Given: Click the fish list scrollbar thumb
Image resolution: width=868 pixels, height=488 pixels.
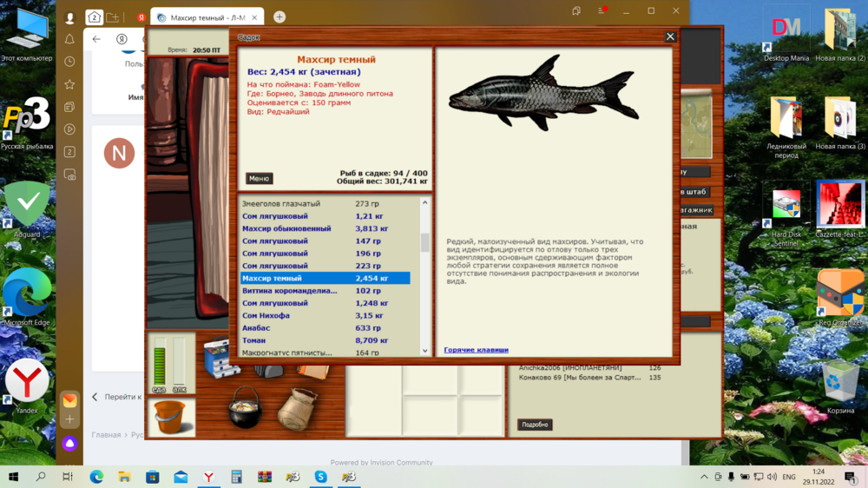Looking at the screenshot, I should pos(424,242).
